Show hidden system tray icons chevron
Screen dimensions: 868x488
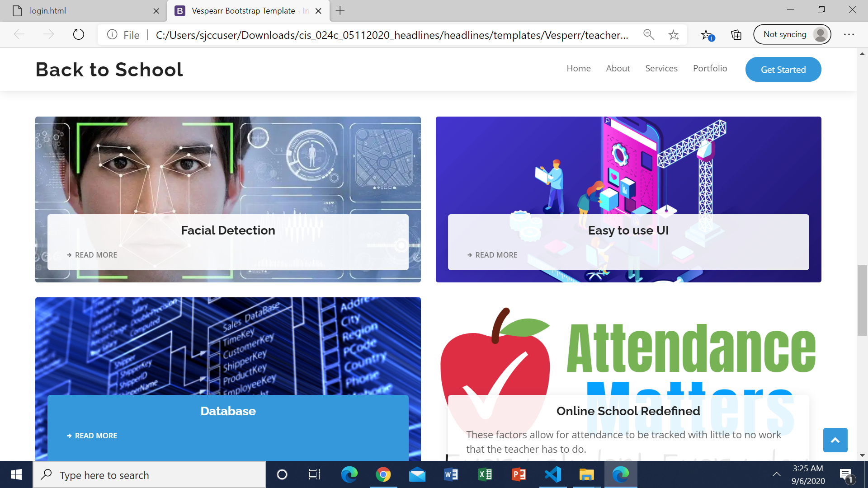(x=776, y=474)
